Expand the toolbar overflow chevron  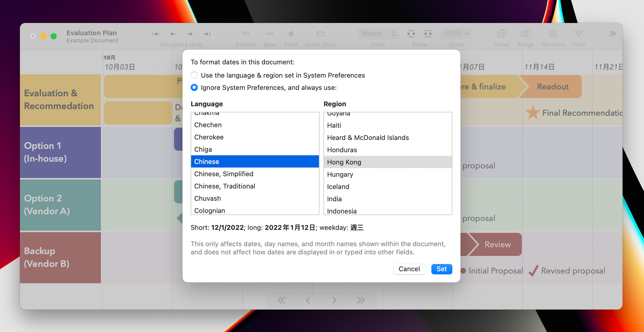pyautogui.click(x=612, y=33)
